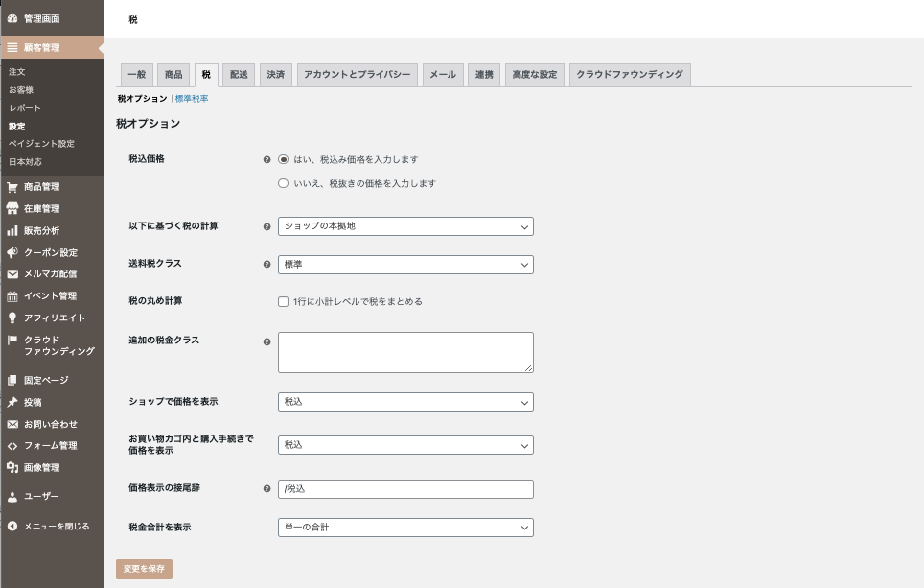Expand the 送料税クラス dropdown
Viewport: 924px width, 588px height.
(404, 264)
